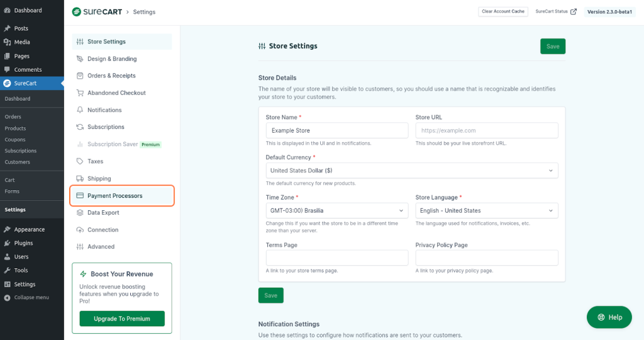644x340 pixels.
Task: Click the Premium badge beside Subscription Saver
Action: click(x=151, y=145)
